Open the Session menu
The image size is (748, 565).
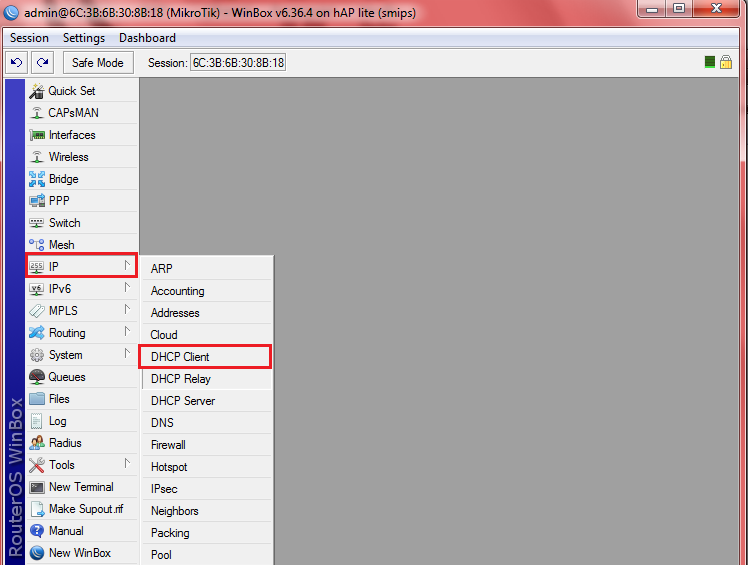(30, 38)
